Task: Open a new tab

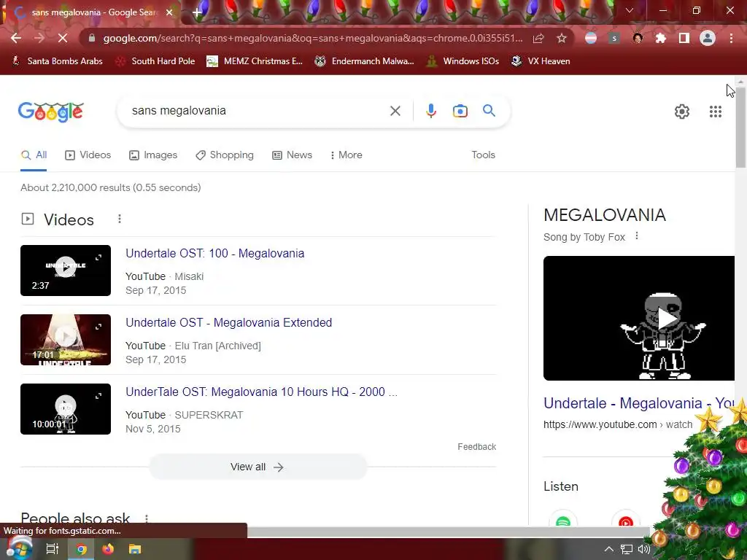Action: tap(197, 12)
